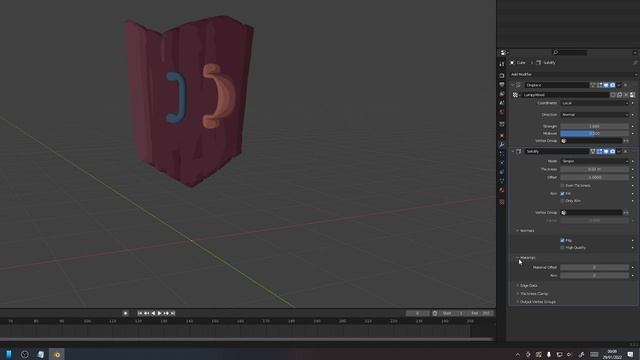640x360 pixels.
Task: Toggle Displace show in viewport
Action: (x=606, y=85)
